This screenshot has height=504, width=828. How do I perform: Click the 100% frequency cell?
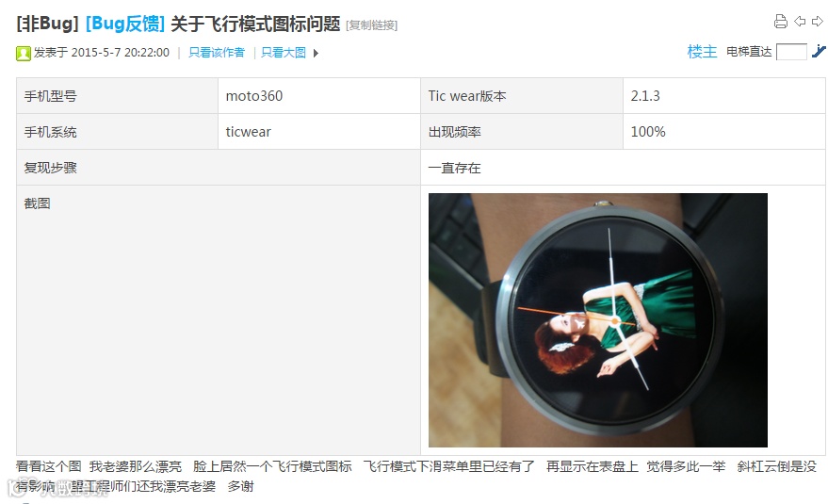click(x=724, y=132)
